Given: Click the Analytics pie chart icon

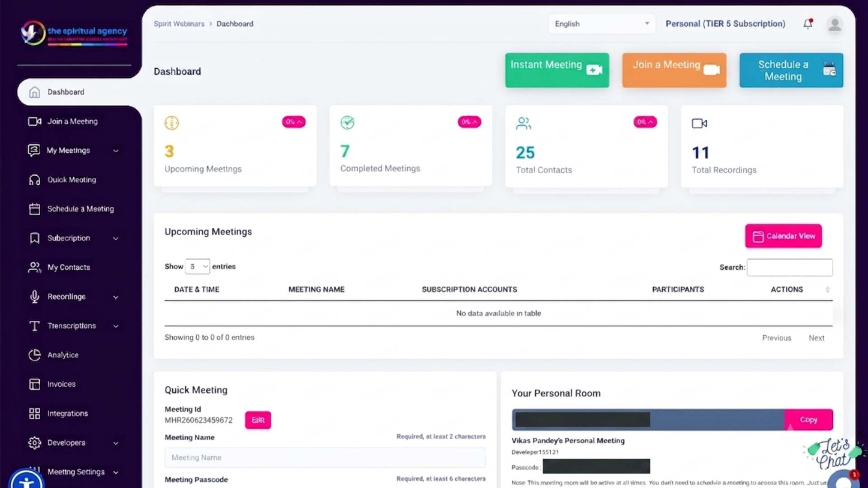Looking at the screenshot, I should click(x=34, y=355).
